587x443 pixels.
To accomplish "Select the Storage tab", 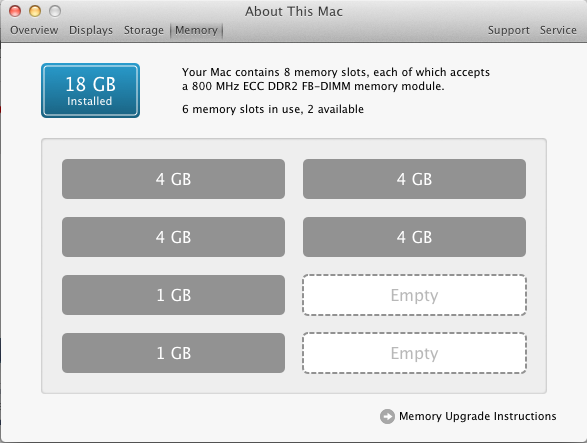I will pos(144,30).
